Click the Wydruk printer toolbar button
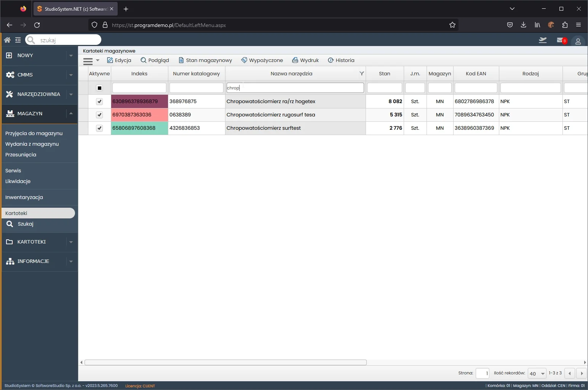This screenshot has width=588, height=390. 305,60
